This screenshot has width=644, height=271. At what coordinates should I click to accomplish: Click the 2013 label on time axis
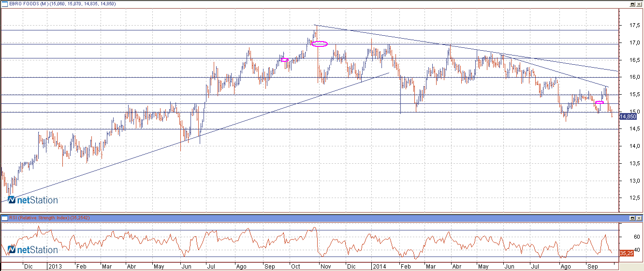pos(55,266)
